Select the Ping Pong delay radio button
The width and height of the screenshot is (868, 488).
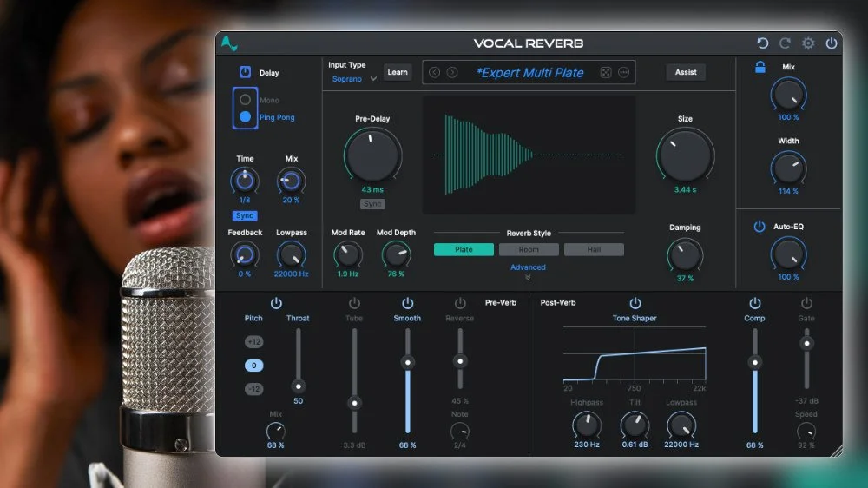[246, 117]
